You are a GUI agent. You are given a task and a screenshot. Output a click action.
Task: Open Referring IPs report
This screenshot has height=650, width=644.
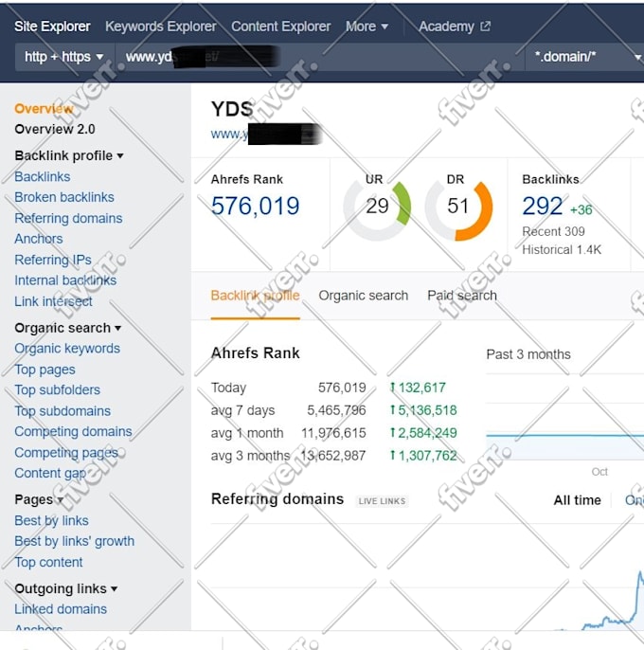pos(53,260)
